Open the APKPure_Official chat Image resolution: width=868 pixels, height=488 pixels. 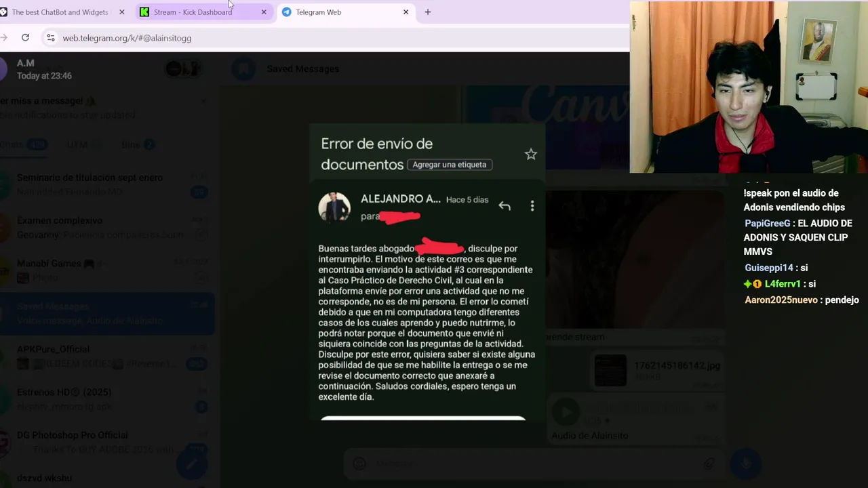coord(107,356)
